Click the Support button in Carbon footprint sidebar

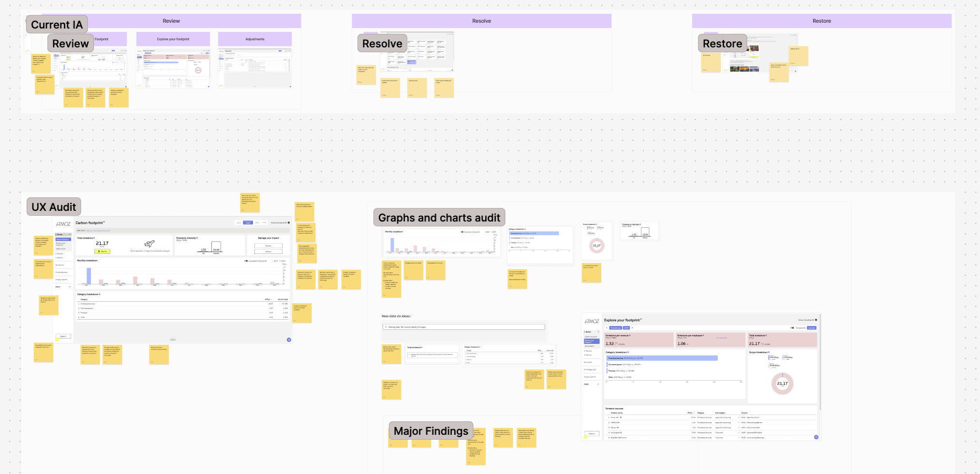(63, 336)
